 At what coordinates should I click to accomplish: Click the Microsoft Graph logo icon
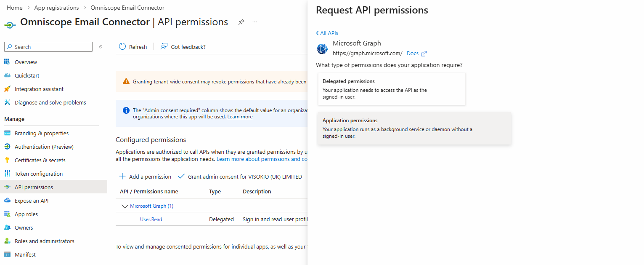(x=322, y=49)
